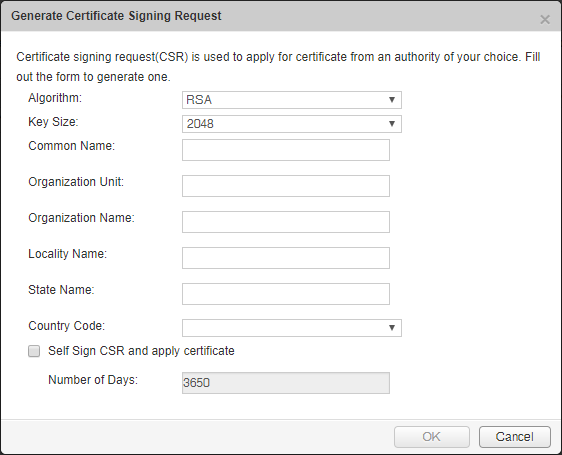Click into the Organization Name field
Screen dimensions: 562x455
point(286,222)
